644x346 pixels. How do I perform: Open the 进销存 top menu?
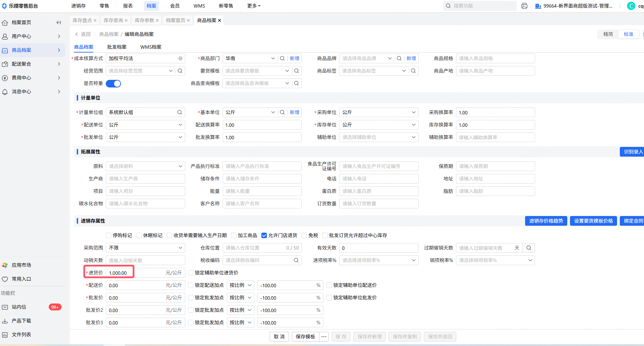tap(78, 6)
